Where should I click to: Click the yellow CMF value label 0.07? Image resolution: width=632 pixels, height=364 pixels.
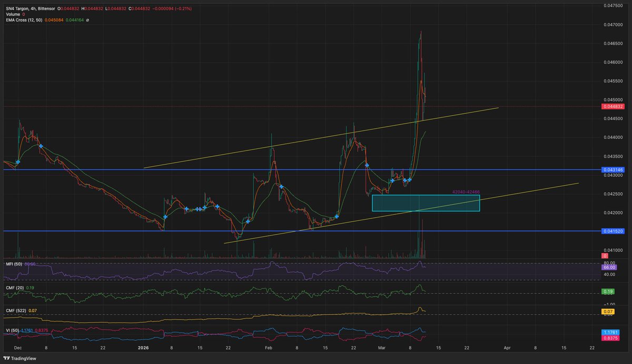click(x=607, y=312)
